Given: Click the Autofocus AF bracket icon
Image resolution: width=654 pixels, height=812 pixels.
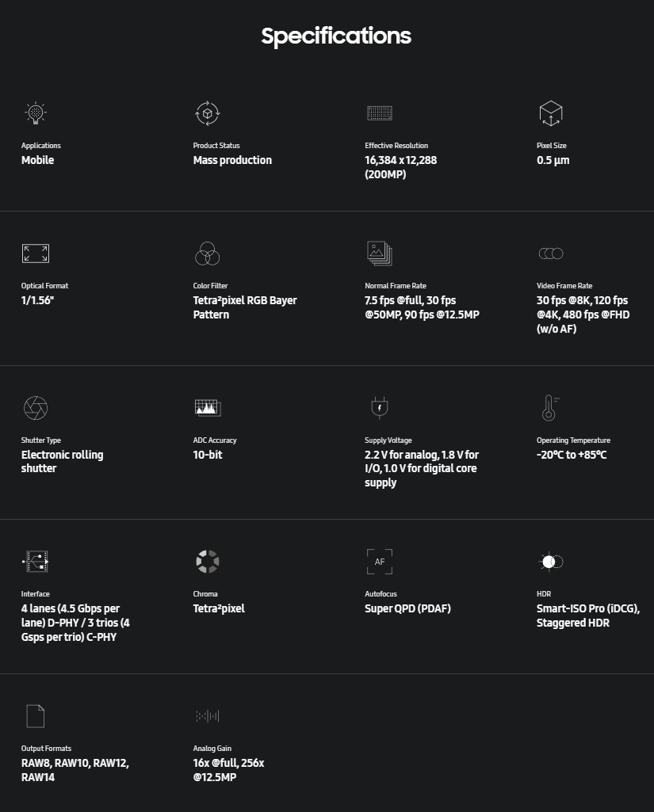Looking at the screenshot, I should pyautogui.click(x=379, y=562).
